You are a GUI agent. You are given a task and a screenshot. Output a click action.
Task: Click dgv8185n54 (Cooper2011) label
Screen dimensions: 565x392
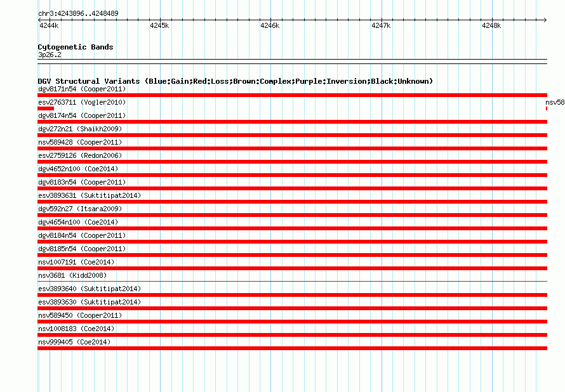82,249
